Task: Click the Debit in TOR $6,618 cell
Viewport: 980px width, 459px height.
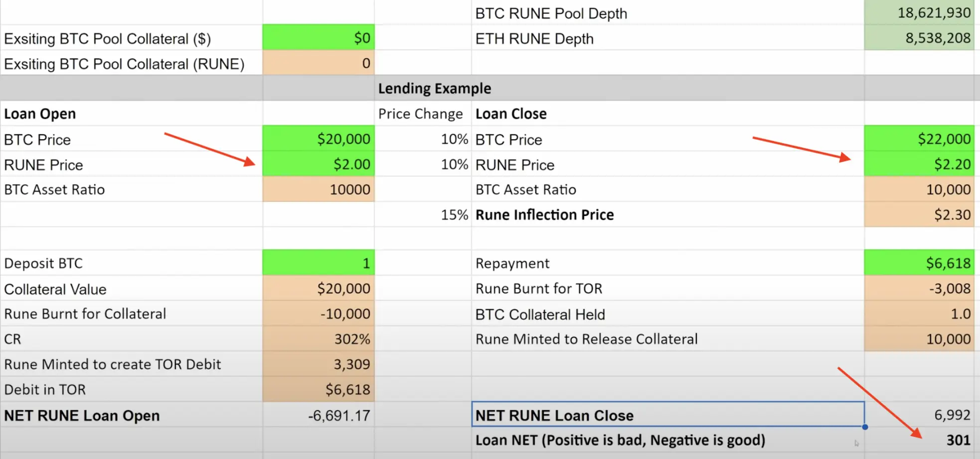Action: (319, 389)
